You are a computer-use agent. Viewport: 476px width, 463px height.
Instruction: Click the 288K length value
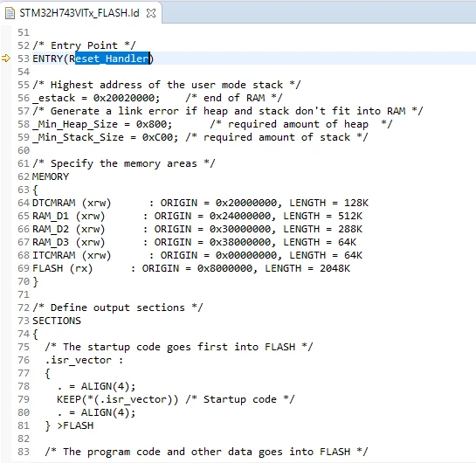[349, 229]
